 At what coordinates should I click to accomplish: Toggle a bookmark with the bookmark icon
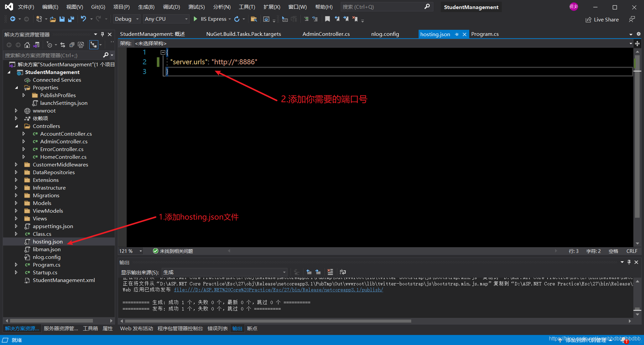[x=327, y=19]
